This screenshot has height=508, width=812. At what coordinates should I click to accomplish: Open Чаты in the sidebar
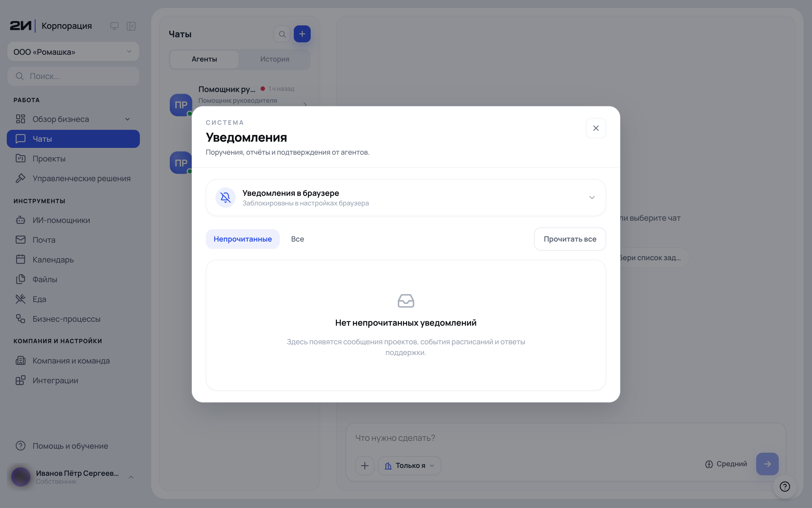coord(73,139)
